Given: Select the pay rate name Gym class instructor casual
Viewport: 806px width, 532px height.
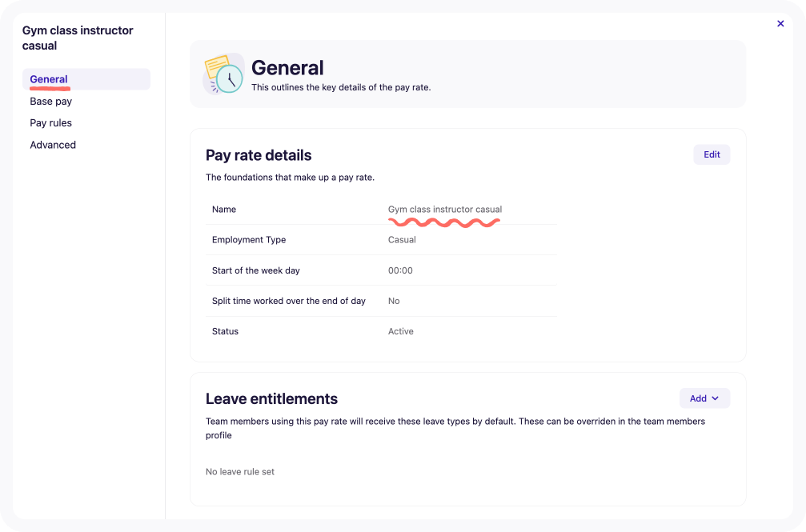Looking at the screenshot, I should [x=444, y=209].
